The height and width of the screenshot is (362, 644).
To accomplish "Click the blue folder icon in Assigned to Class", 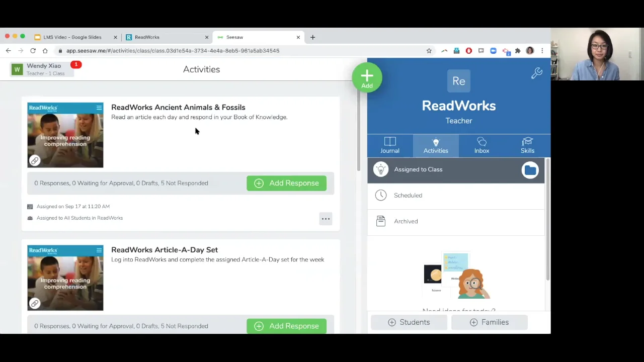I will [x=530, y=170].
